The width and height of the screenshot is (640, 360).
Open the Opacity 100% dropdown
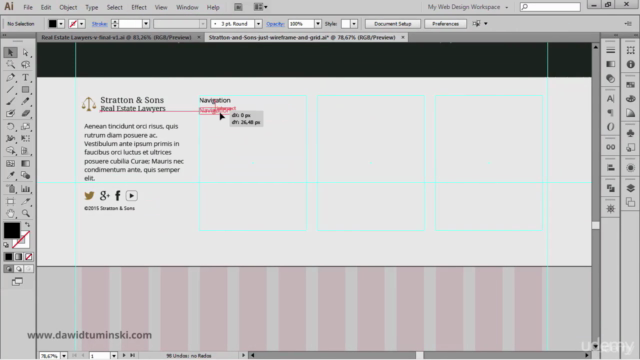tap(318, 24)
